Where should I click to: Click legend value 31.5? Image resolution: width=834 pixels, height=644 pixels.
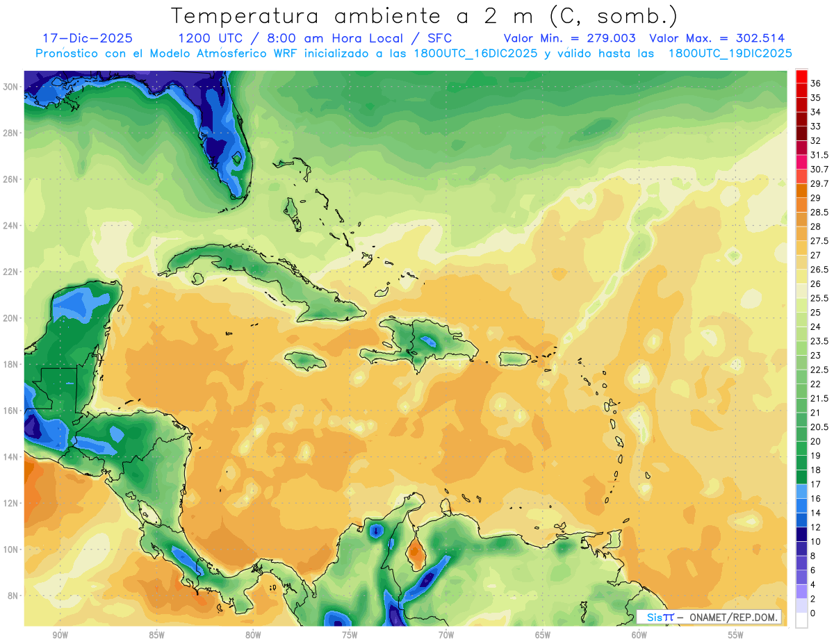[x=819, y=155]
